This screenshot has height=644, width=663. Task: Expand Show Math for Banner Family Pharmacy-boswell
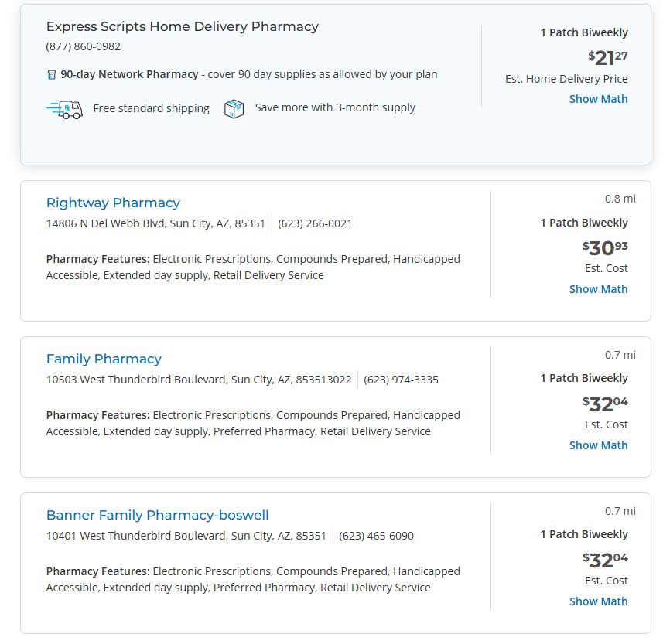598,601
